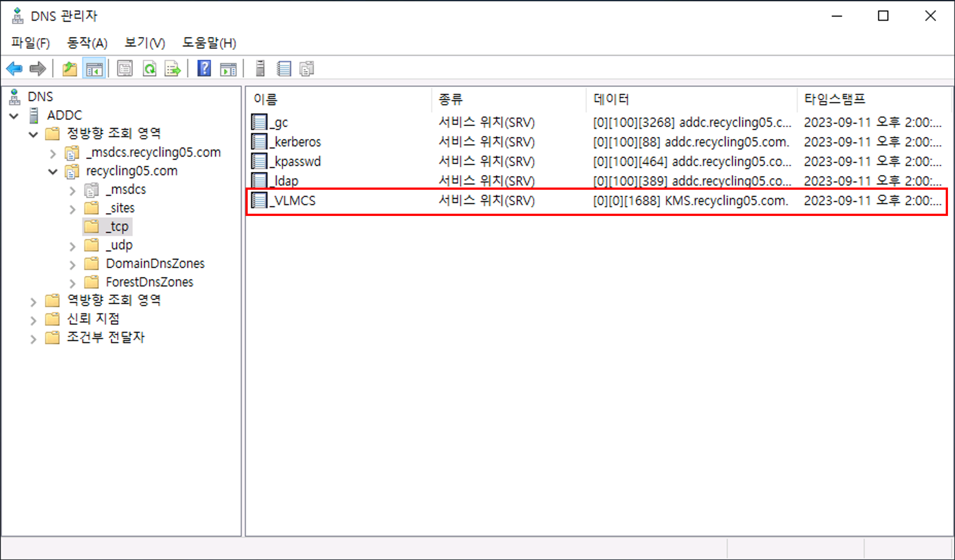Expand the 역방향 조회 영역 node
955x560 pixels.
coord(33,302)
